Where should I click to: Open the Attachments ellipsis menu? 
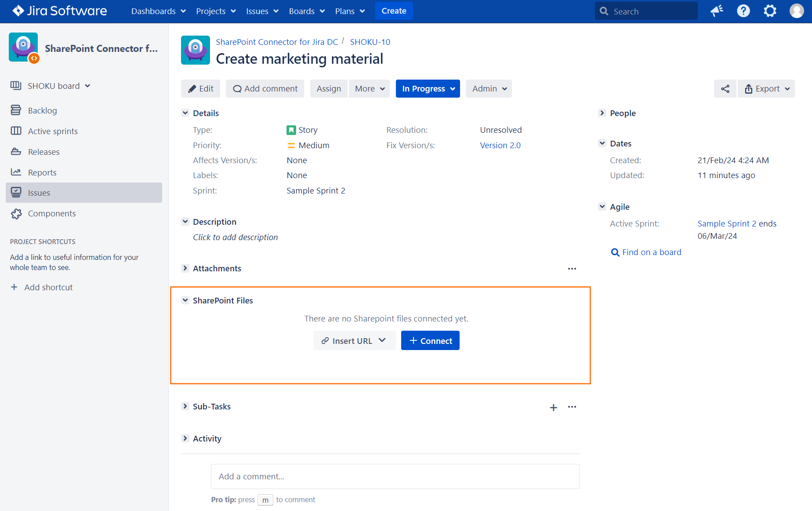point(572,269)
